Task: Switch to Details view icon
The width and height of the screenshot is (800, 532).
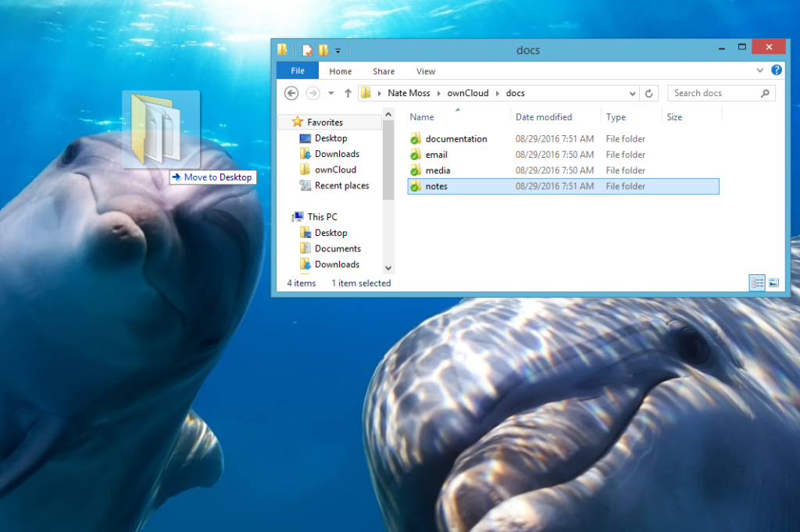Action: (757, 283)
